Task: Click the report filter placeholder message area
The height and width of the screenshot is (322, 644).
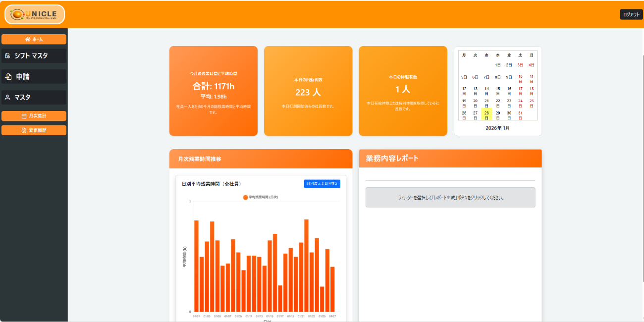Action: pos(450,197)
